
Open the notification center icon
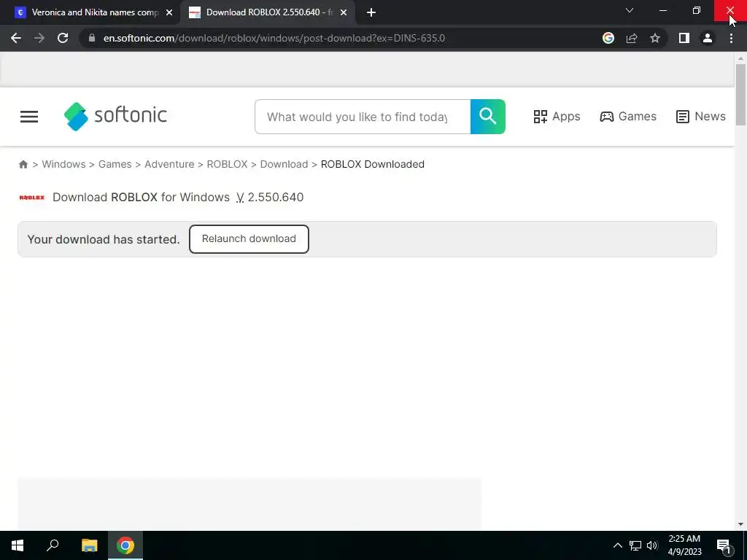723,545
